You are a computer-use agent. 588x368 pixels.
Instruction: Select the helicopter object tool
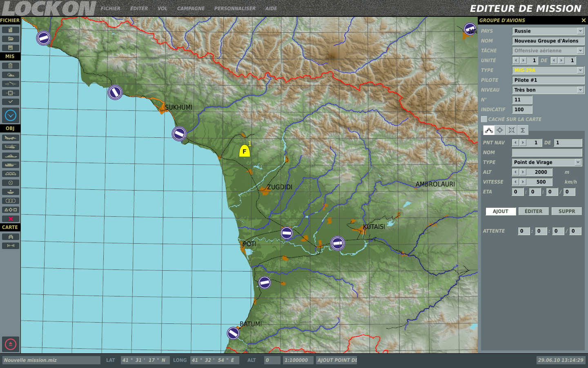coord(11,147)
